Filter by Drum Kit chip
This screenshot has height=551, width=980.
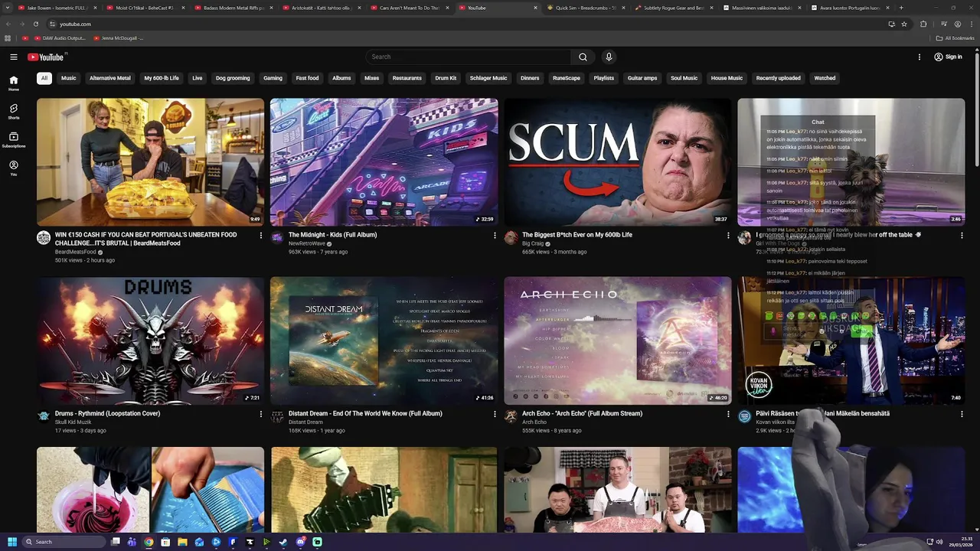point(446,78)
